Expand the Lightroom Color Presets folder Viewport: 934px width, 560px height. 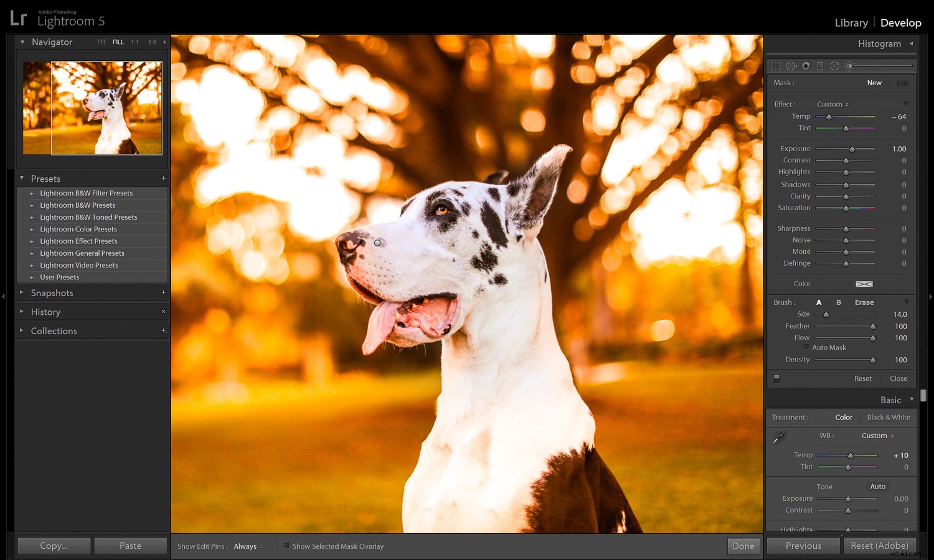click(x=78, y=229)
